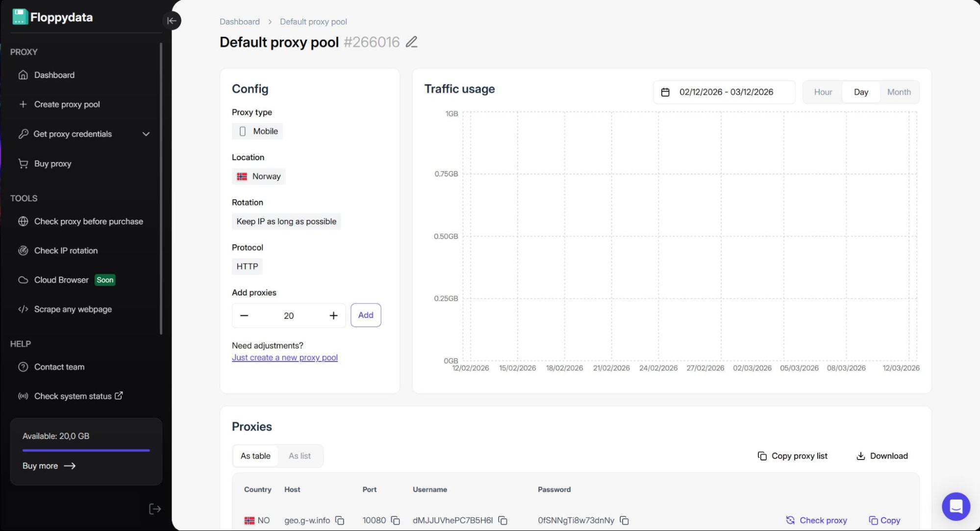980x531 pixels.
Task: Switch traffic chart to Hour view
Action: [x=823, y=92]
